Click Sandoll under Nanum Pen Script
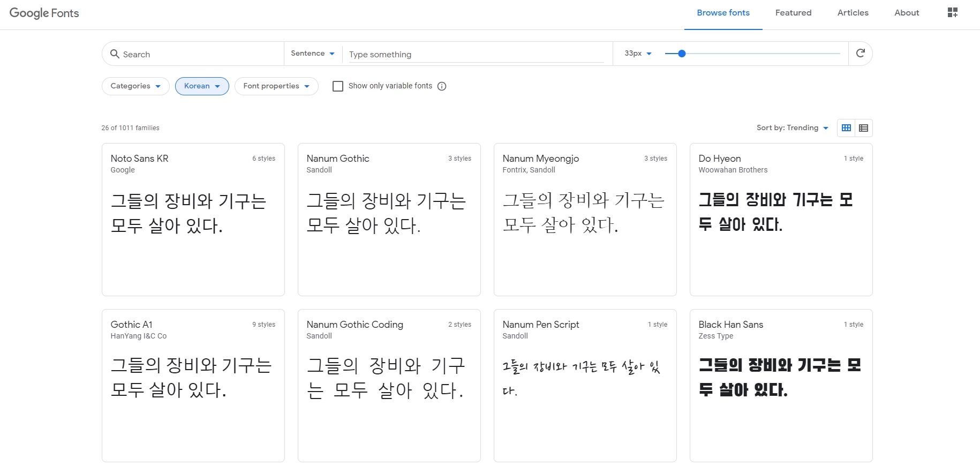Screen dimensions: 980x466 [x=515, y=336]
